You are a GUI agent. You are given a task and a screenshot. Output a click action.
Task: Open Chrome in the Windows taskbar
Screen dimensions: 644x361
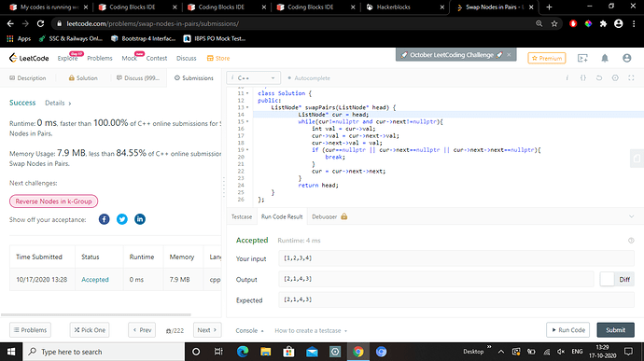click(357, 352)
